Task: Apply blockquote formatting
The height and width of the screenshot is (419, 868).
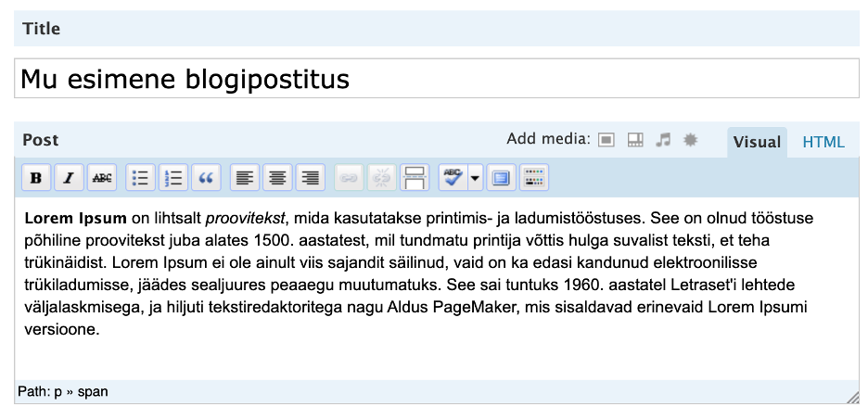Action: [x=206, y=178]
